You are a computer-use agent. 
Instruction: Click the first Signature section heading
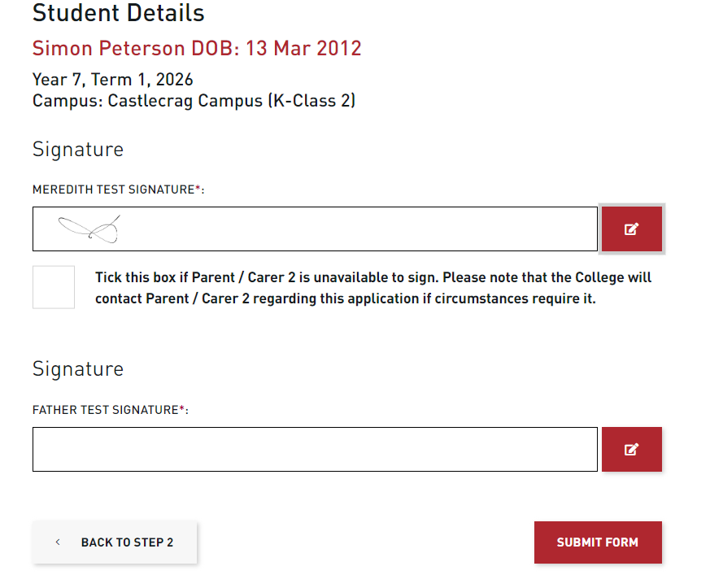(x=78, y=150)
